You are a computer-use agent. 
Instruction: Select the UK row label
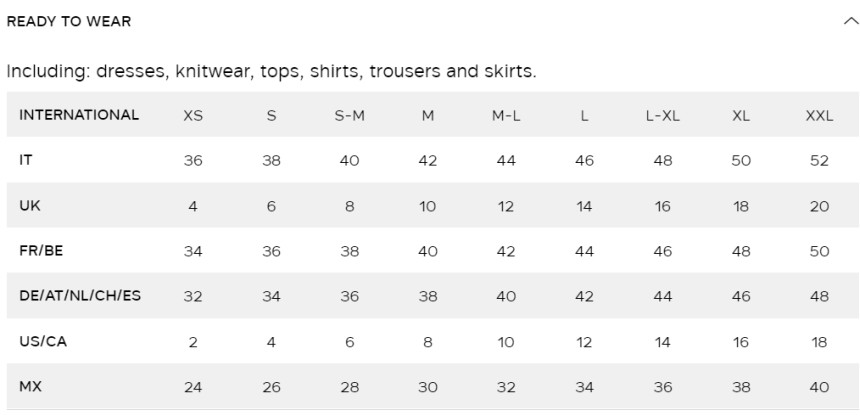(30, 205)
